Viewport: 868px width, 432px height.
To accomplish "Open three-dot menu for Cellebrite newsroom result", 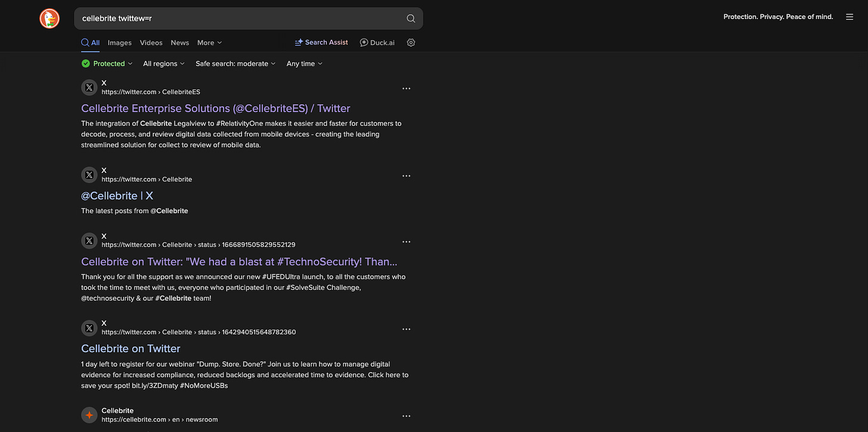I will [406, 416].
